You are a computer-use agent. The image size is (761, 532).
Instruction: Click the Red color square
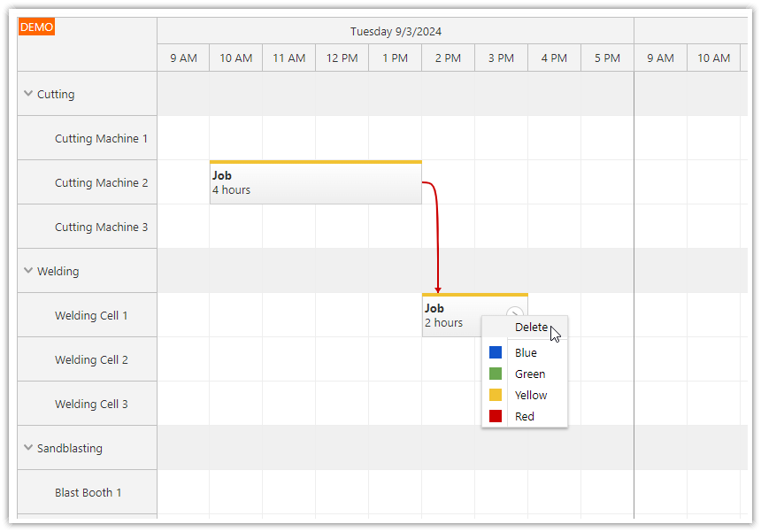(496, 416)
